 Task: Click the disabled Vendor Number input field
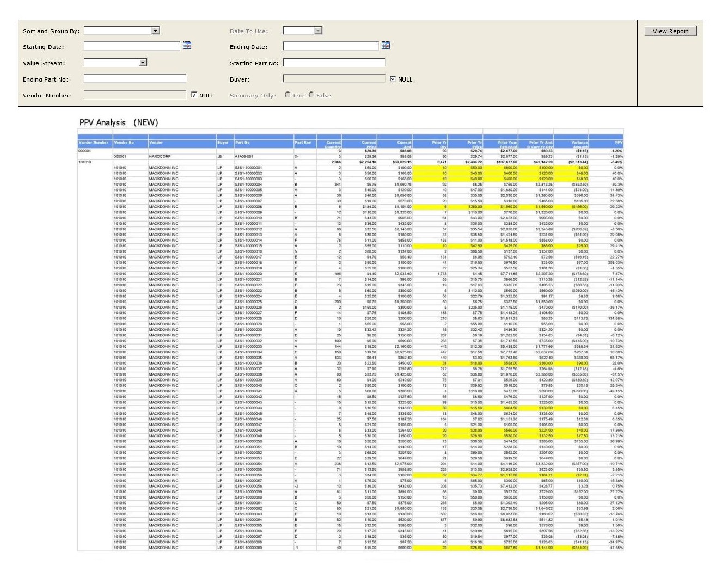pyautogui.click(x=134, y=95)
